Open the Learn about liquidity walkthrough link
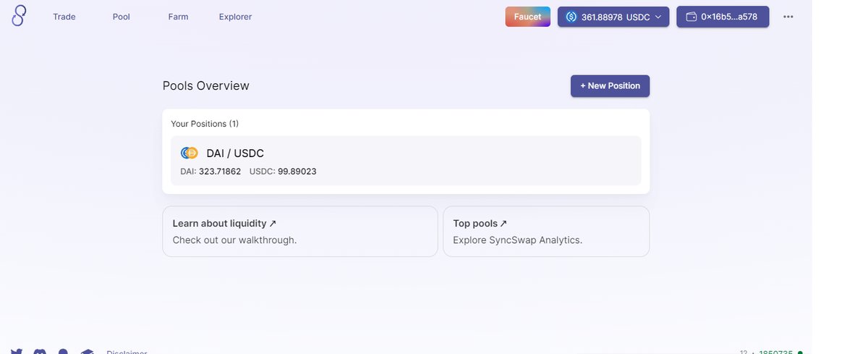This screenshot has height=354, width=868. (x=299, y=232)
